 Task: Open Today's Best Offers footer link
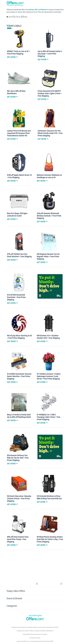[x=16, y=591]
